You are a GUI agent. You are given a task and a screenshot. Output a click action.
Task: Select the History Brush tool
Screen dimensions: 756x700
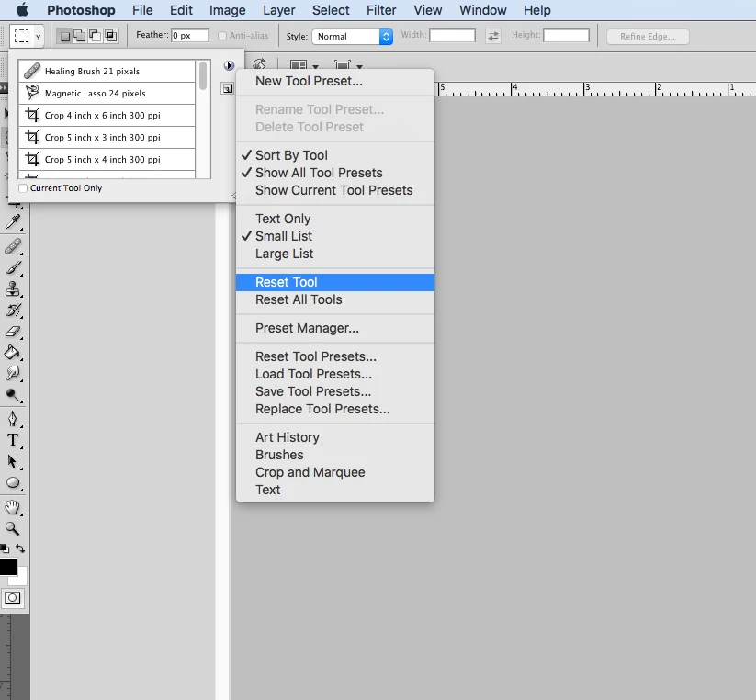click(13, 310)
